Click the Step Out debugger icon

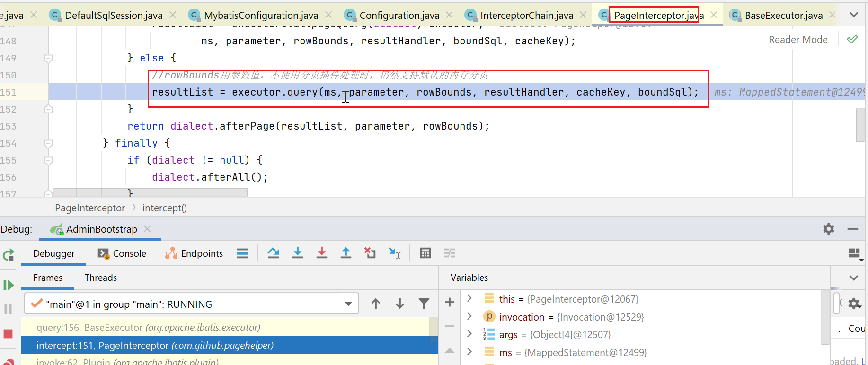tap(346, 253)
